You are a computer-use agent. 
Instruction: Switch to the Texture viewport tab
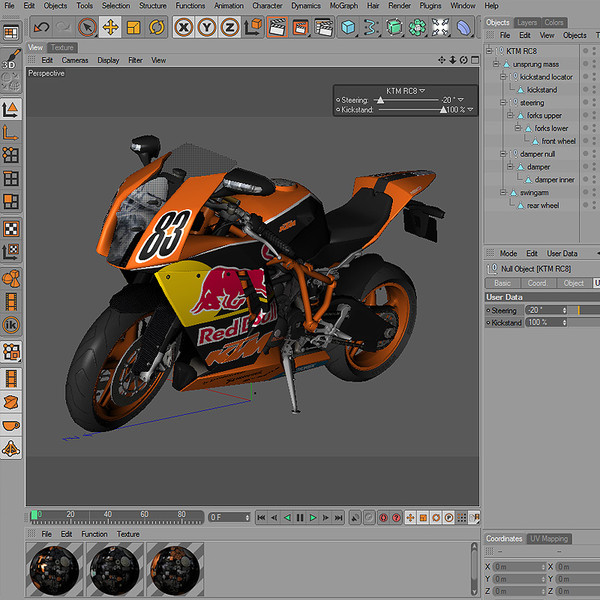[x=62, y=47]
